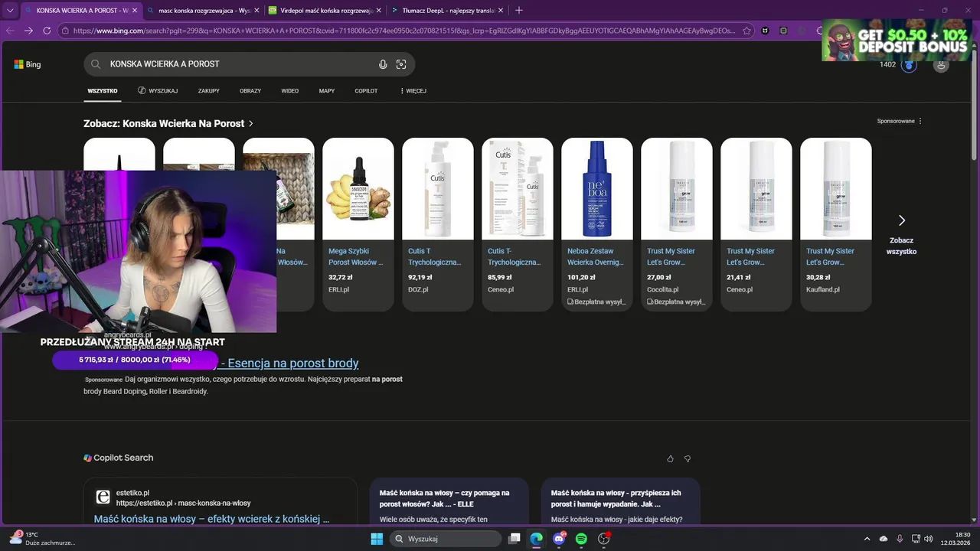
Task: Open Cutis T- product from Ceneo.pl 85,99 zł
Action: [x=518, y=224]
